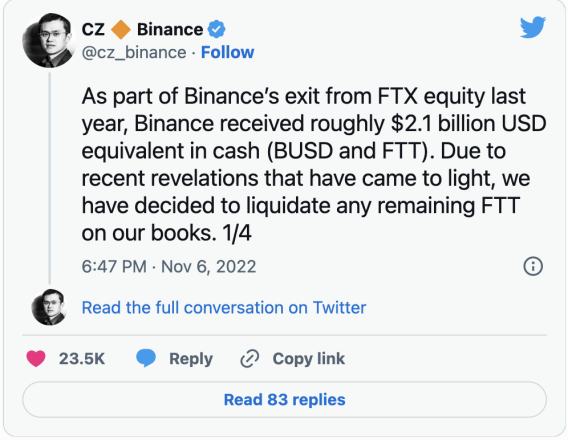Image resolution: width=568 pixels, height=440 pixels.
Task: Open Read 83 replies button
Action: [284, 400]
